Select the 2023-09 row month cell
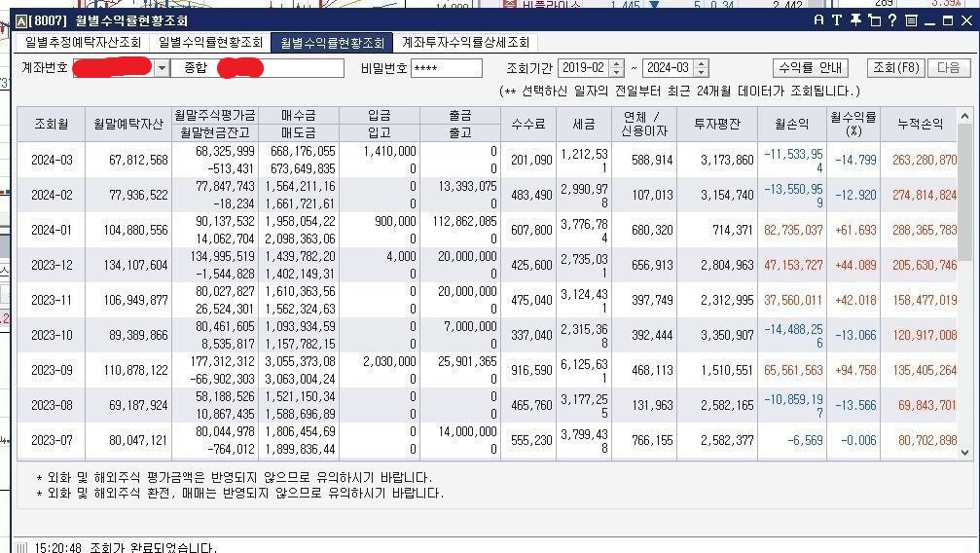The image size is (980, 553). (x=52, y=370)
